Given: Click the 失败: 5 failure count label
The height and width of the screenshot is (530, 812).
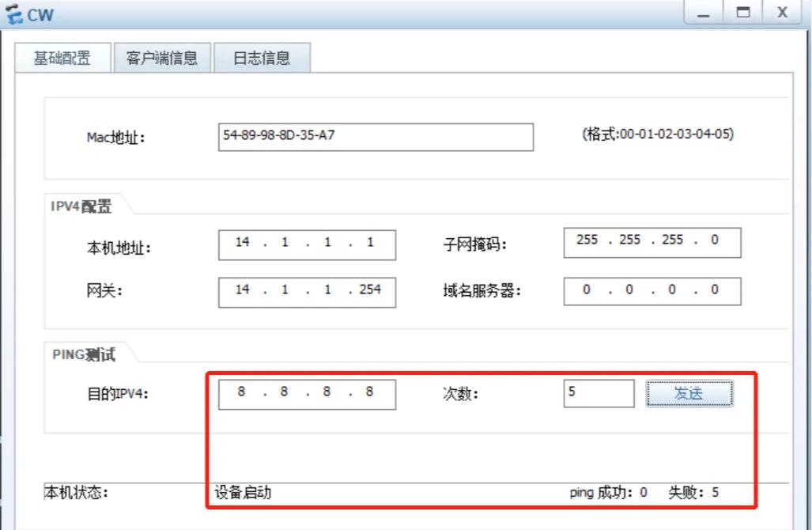Looking at the screenshot, I should tap(693, 491).
